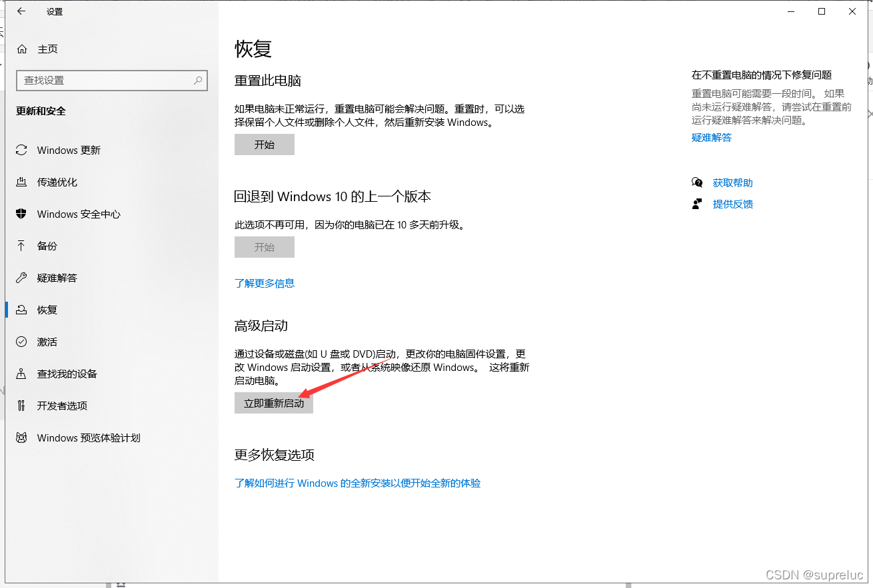
Task: Maximize the 设置 window
Action: [x=822, y=11]
